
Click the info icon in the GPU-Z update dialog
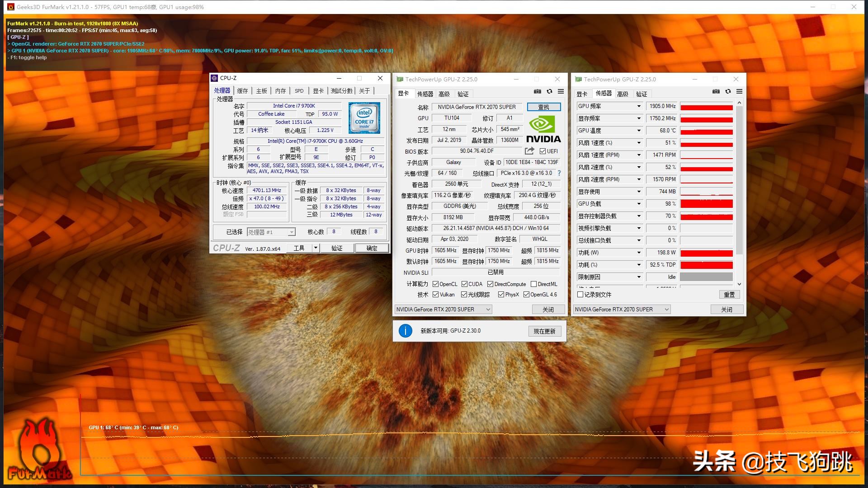pyautogui.click(x=406, y=331)
